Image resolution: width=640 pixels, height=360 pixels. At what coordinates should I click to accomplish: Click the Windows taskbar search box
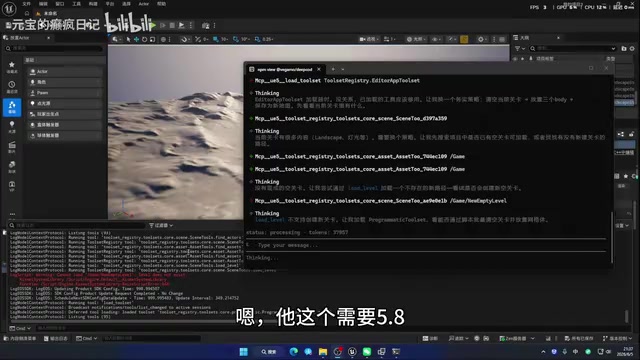pyautogui.click(x=269, y=351)
